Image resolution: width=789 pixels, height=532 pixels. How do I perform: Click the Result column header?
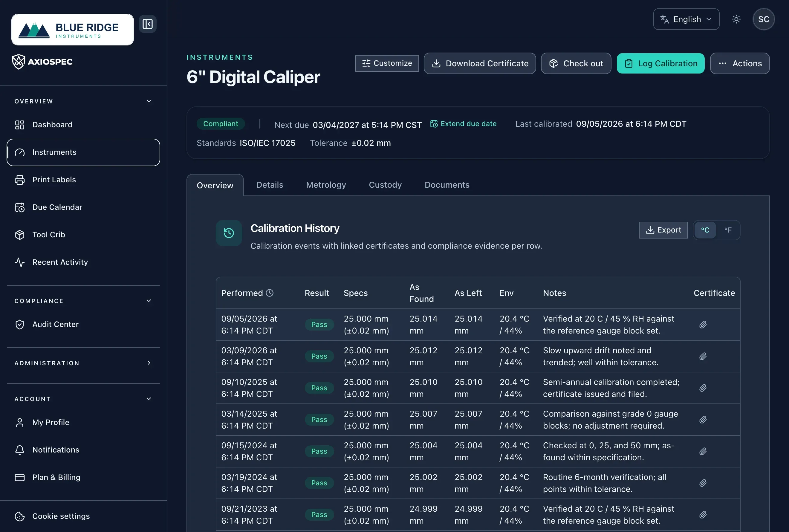[317, 293]
